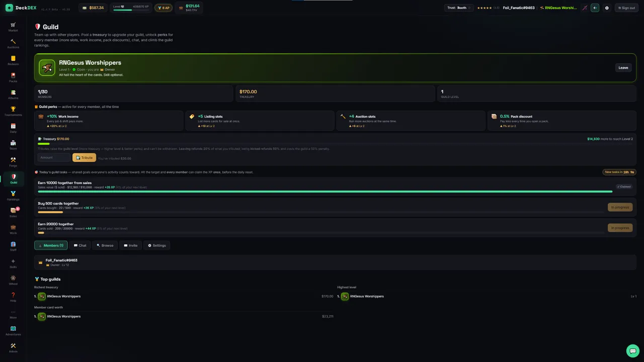The width and height of the screenshot is (644, 362).
Task: Click the 0.5% Pack discount perk
Action: pyautogui.click(x=562, y=121)
